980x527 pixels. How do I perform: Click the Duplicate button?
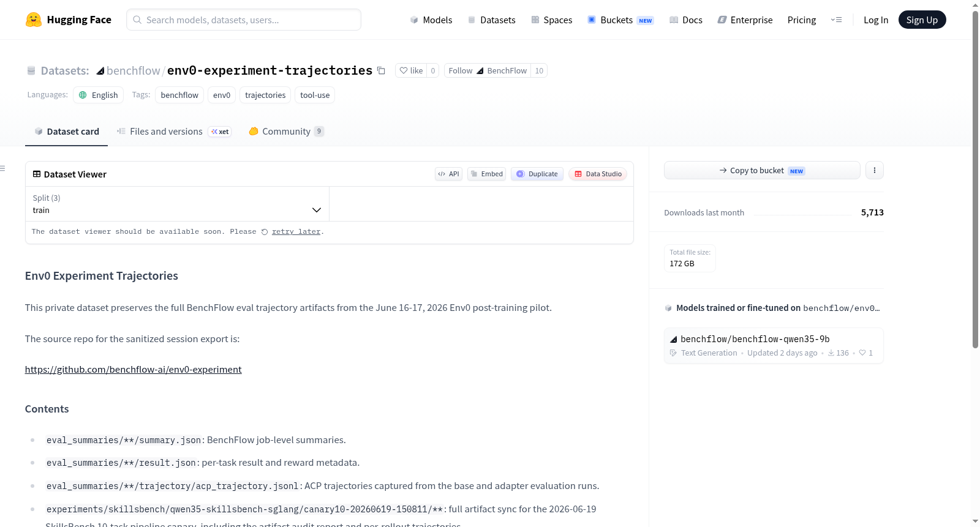537,174
